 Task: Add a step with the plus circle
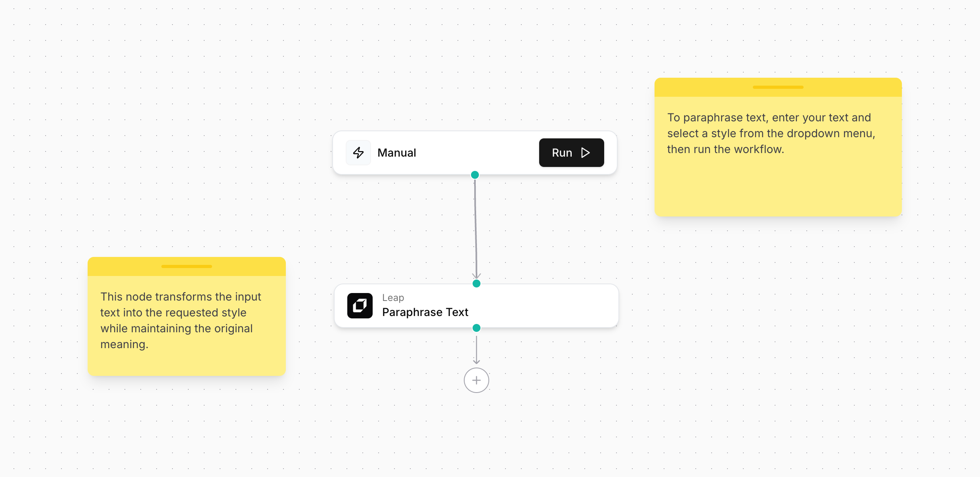pos(476,380)
